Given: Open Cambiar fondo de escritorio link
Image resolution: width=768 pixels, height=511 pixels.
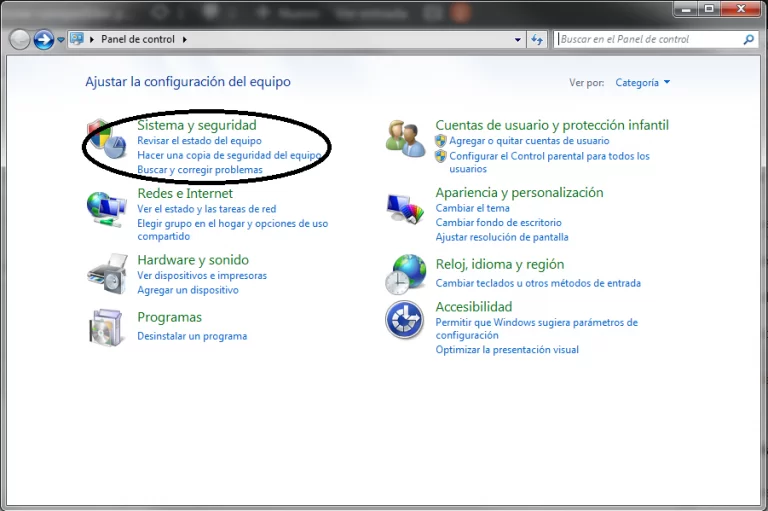Looking at the screenshot, I should tap(498, 222).
